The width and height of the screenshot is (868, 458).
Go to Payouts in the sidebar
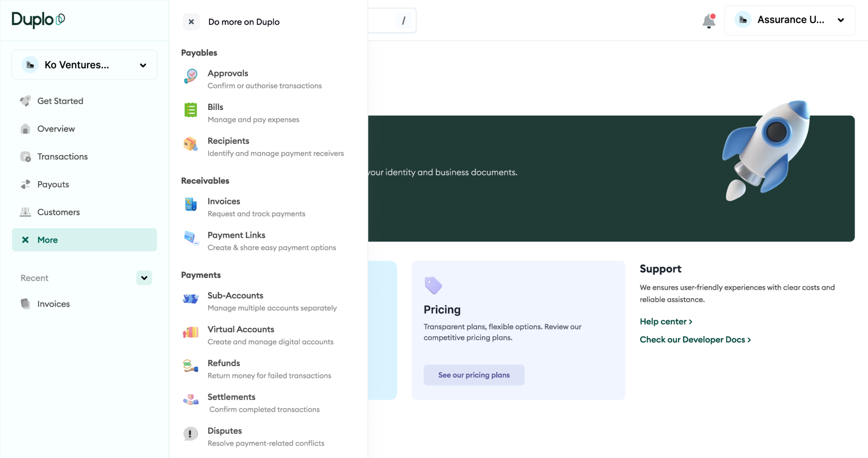pos(53,184)
